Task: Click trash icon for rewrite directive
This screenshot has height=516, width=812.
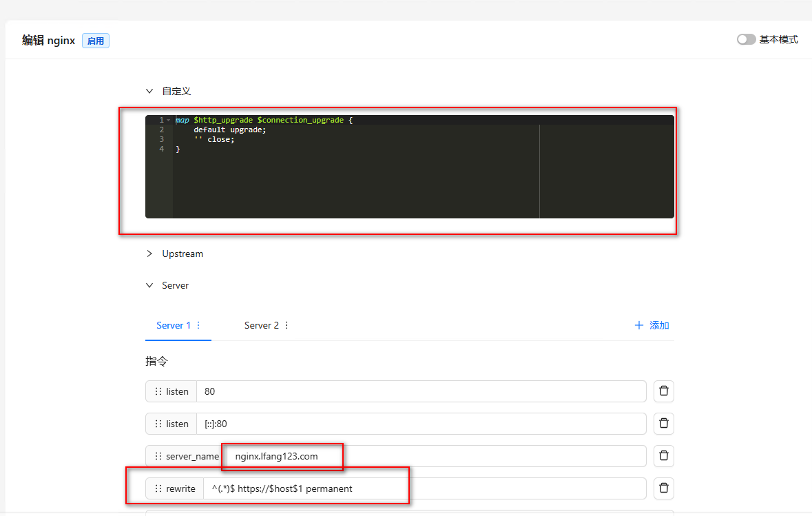Action: [663, 488]
